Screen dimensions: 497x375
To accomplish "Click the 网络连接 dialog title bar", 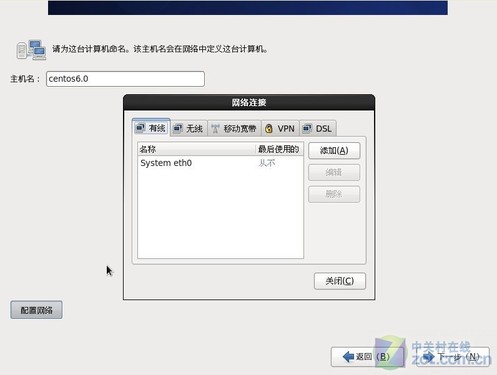I will tap(249, 102).
